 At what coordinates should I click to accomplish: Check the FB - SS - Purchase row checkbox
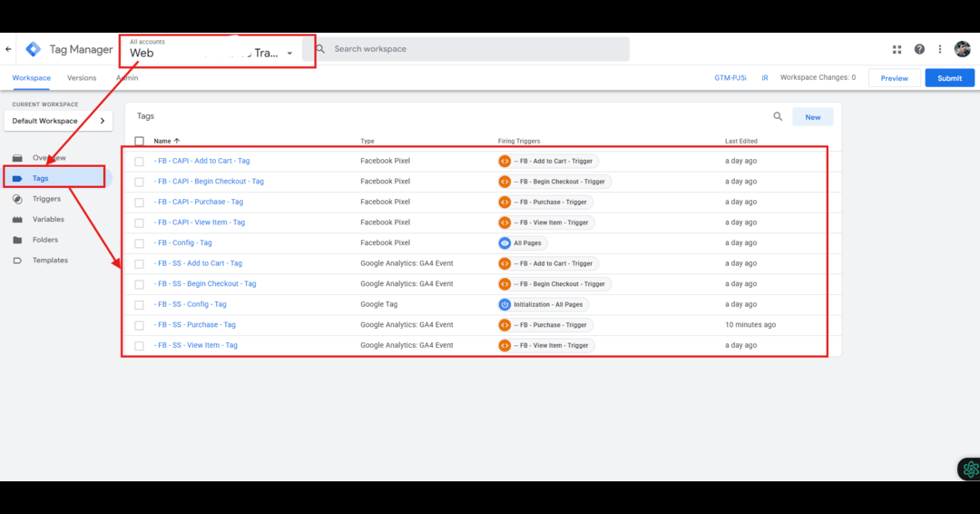(x=140, y=325)
